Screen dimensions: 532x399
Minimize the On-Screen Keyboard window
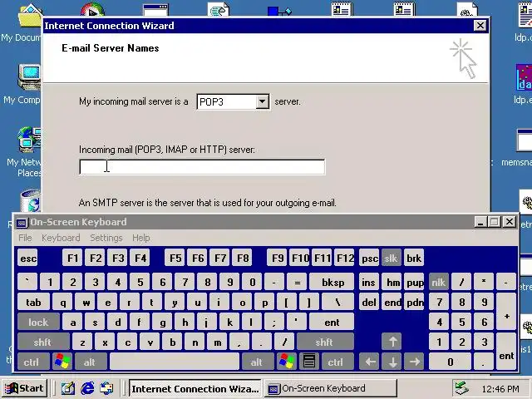[480, 222]
